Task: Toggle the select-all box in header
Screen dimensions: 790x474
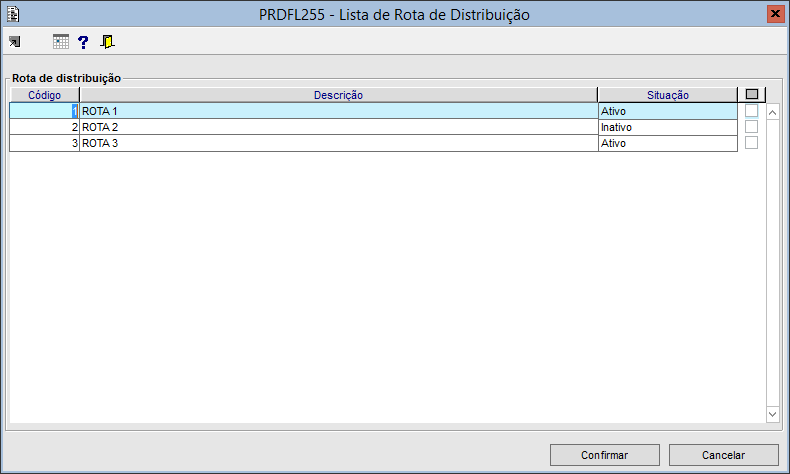Action: 752,94
